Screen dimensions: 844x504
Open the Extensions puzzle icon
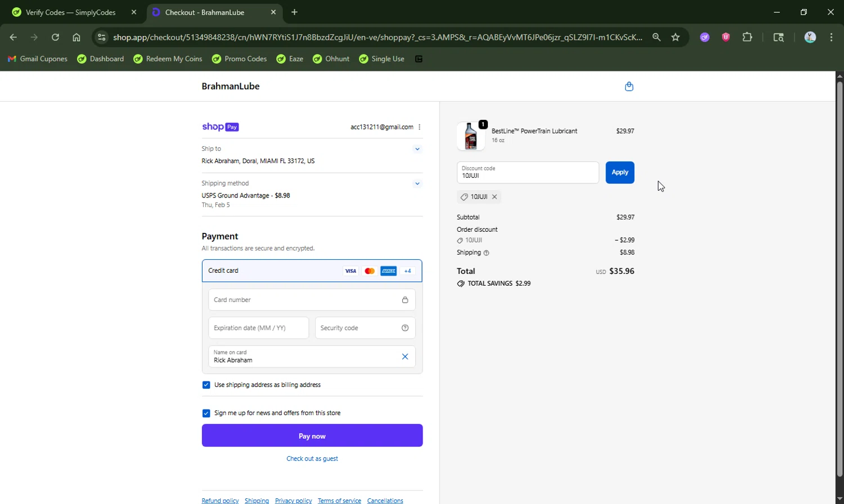[x=747, y=37]
